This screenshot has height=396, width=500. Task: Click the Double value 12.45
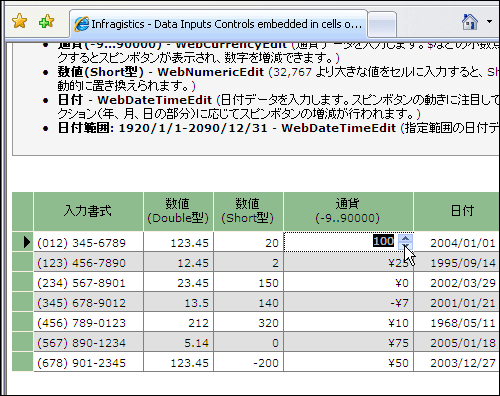click(178, 262)
